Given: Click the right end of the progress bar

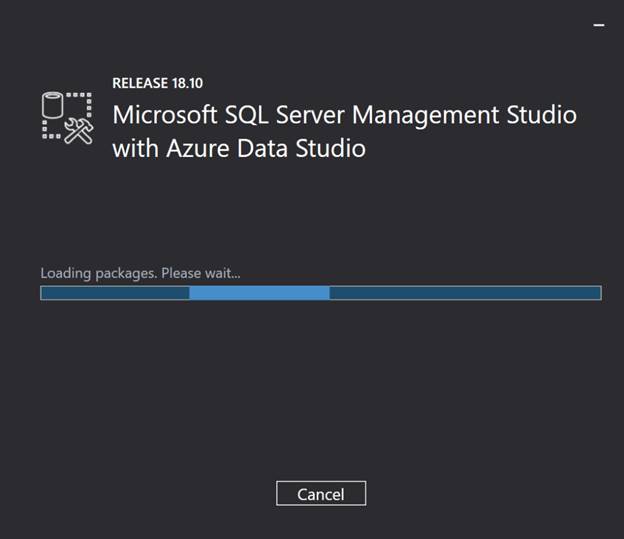Looking at the screenshot, I should click(x=597, y=293).
